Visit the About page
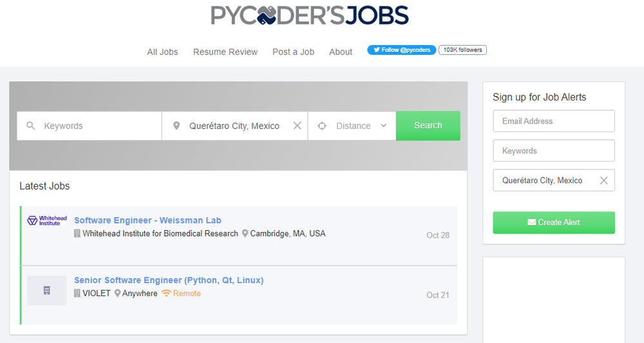Screen dimensions: 644x343 341,52
